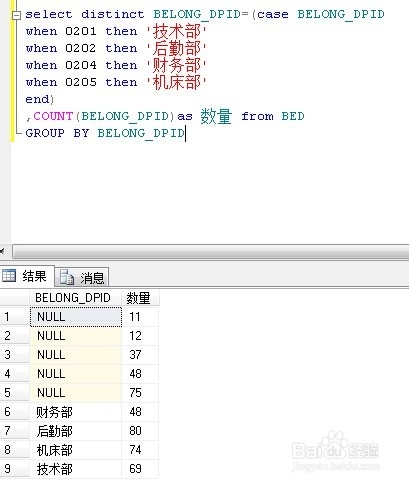This screenshot has width=409, height=484.
Task: Click the 'from' keyword in the query
Action: tap(257, 116)
